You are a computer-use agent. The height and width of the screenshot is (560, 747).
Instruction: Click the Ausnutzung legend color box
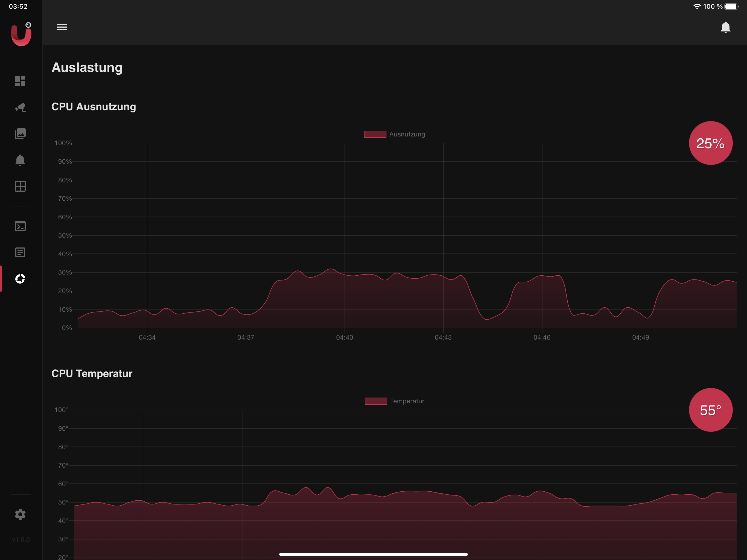point(375,135)
